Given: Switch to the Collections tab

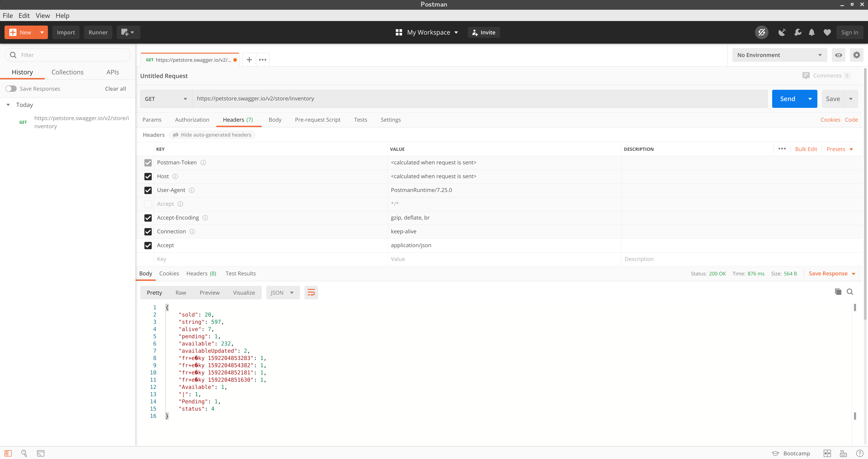Looking at the screenshot, I should [x=67, y=72].
